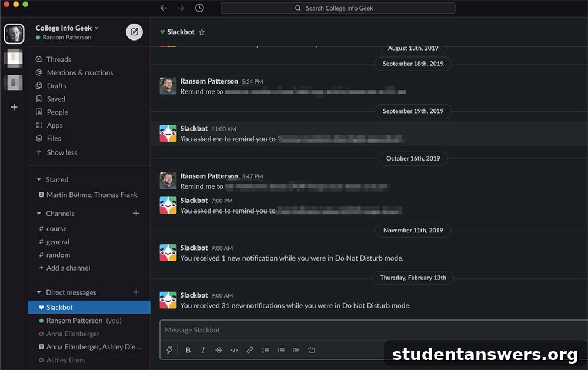
Task: Toggle strikethrough formatting
Action: click(219, 350)
